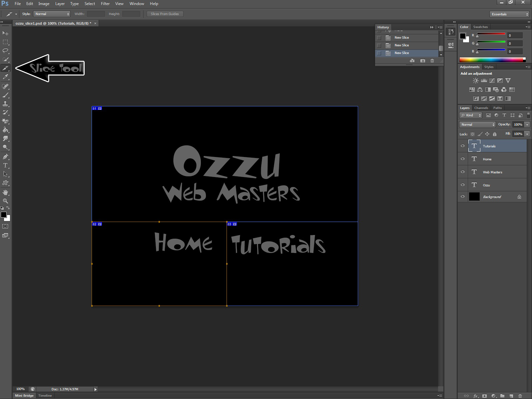Open the Essentials workspace dropdown
Viewport: 532px width, 399px height.
pyautogui.click(x=509, y=14)
